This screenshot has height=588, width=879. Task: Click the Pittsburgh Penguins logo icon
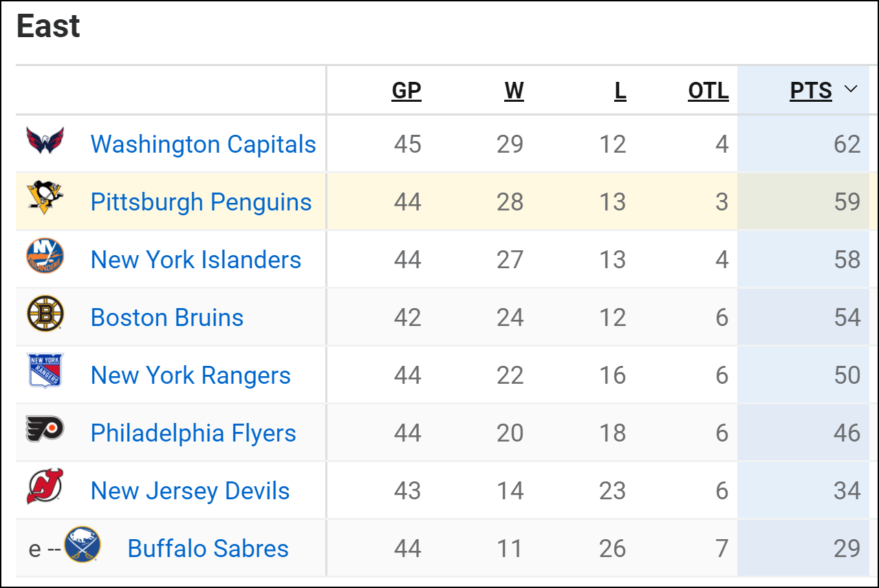[x=45, y=199]
